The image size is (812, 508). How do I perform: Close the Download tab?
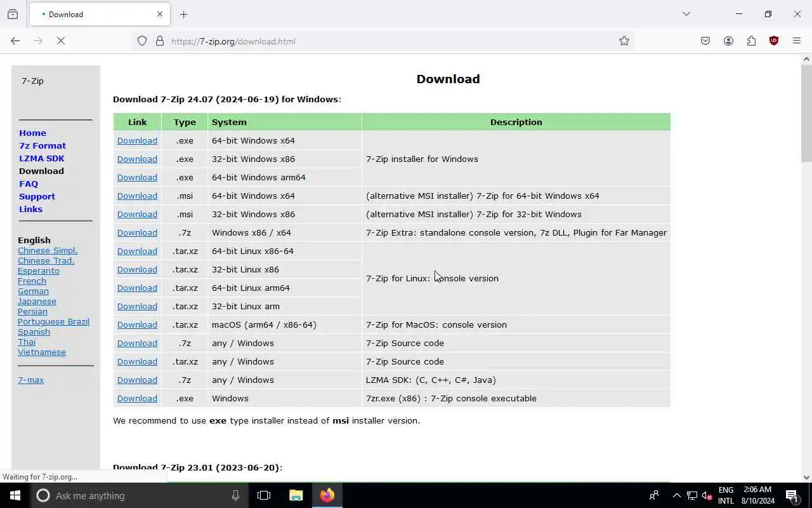pyautogui.click(x=160, y=14)
